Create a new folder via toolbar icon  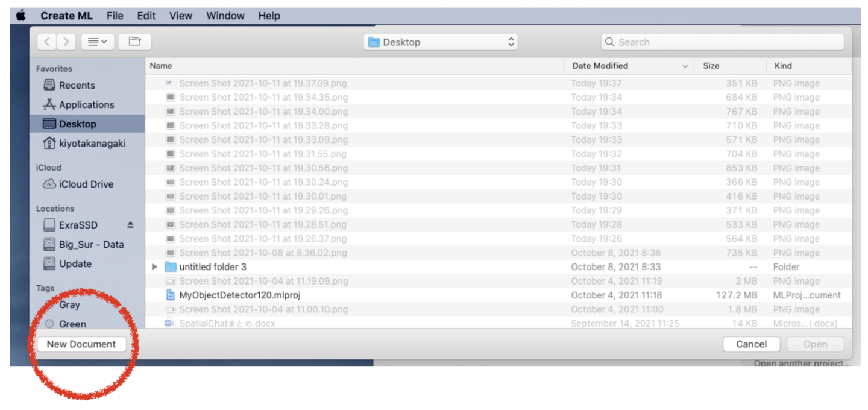click(134, 42)
